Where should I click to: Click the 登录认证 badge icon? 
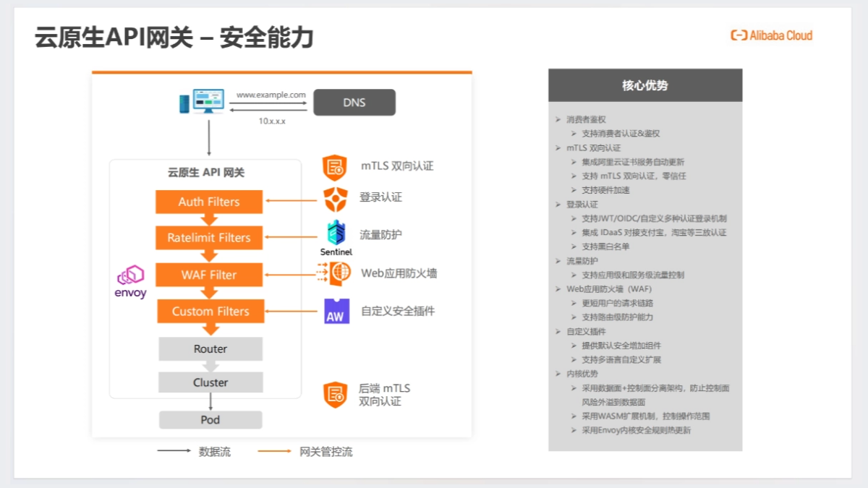[x=335, y=197]
